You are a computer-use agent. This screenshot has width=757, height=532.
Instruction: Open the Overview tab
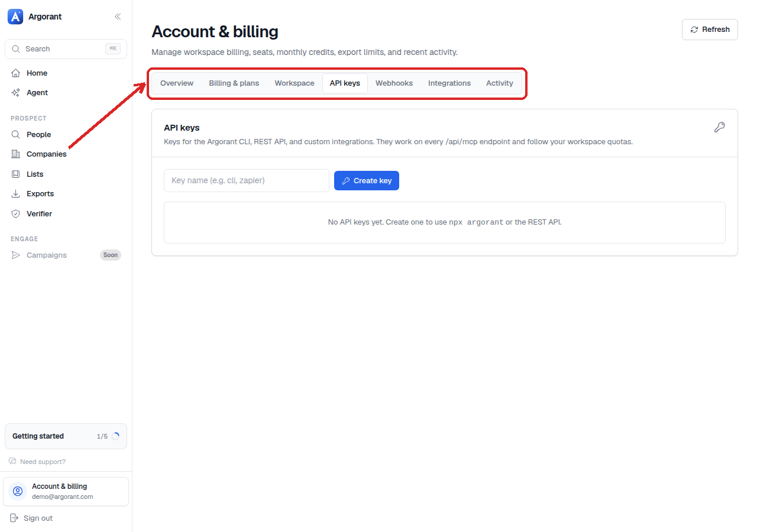click(177, 83)
